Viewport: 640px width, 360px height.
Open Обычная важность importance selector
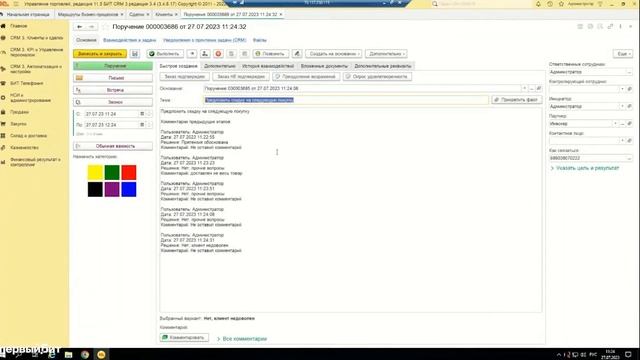(x=113, y=146)
